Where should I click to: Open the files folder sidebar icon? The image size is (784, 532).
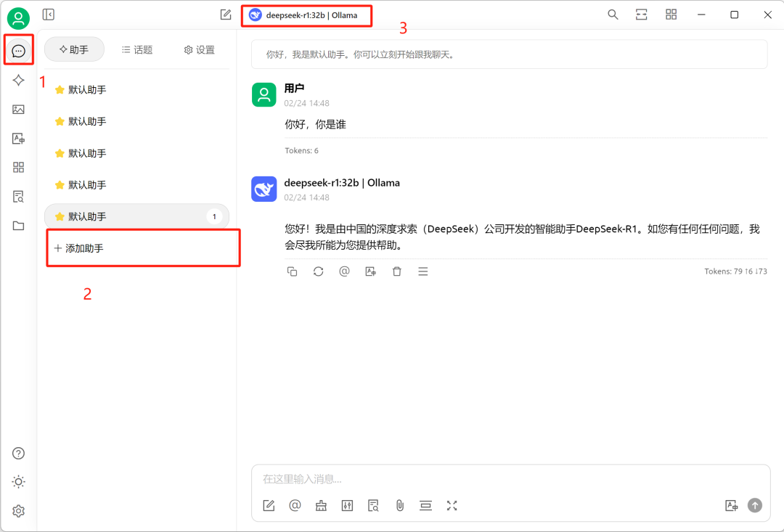tap(18, 226)
